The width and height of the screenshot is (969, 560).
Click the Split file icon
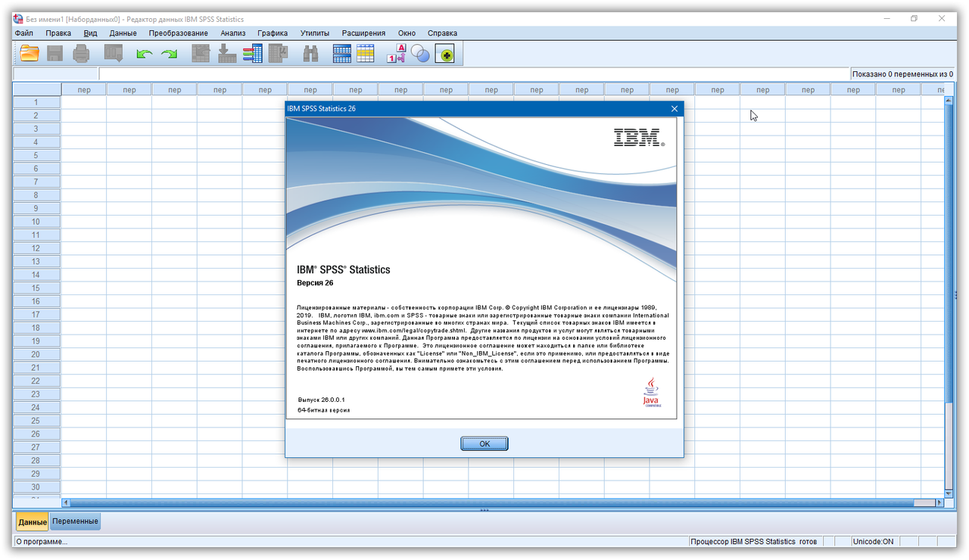pos(342,53)
